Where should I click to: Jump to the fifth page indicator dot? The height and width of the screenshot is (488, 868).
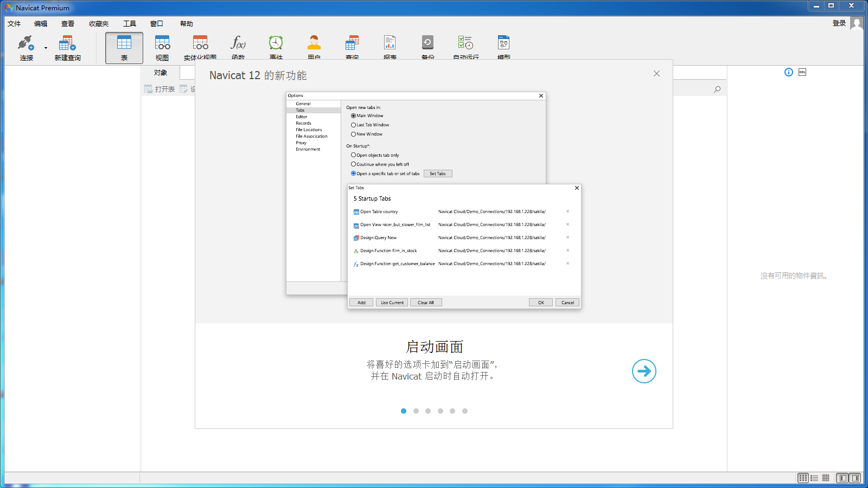point(452,411)
